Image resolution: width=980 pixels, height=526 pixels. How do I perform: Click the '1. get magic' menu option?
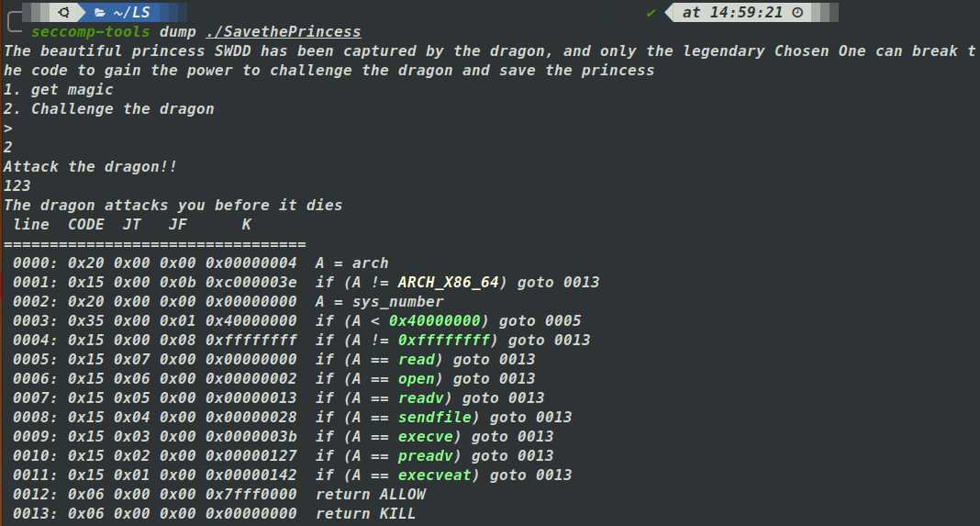coord(59,89)
